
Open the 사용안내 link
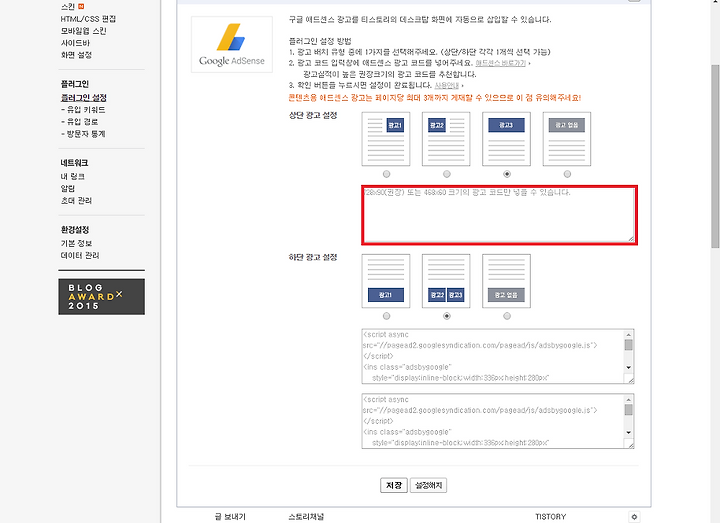(447, 85)
